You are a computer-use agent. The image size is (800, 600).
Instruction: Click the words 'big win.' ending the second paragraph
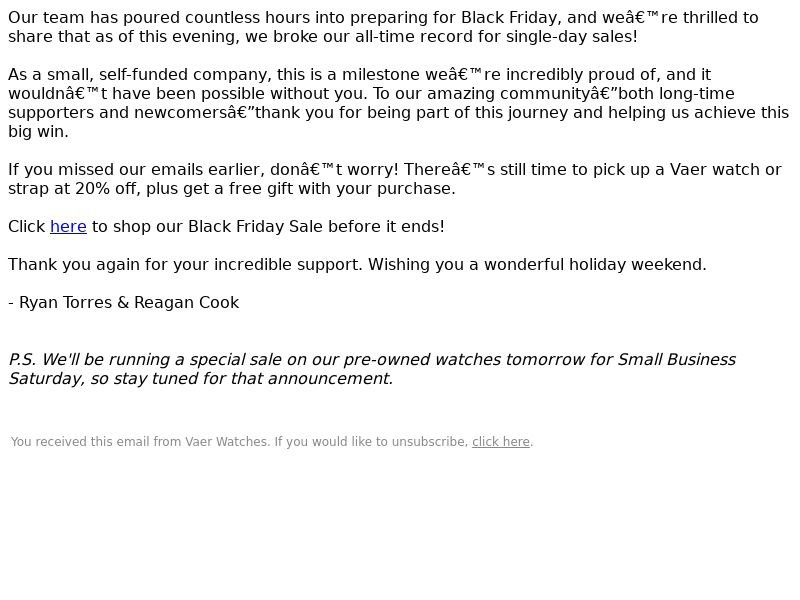38,132
